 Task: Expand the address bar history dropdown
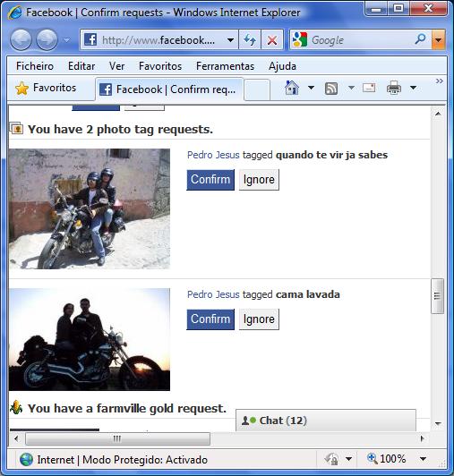230,40
